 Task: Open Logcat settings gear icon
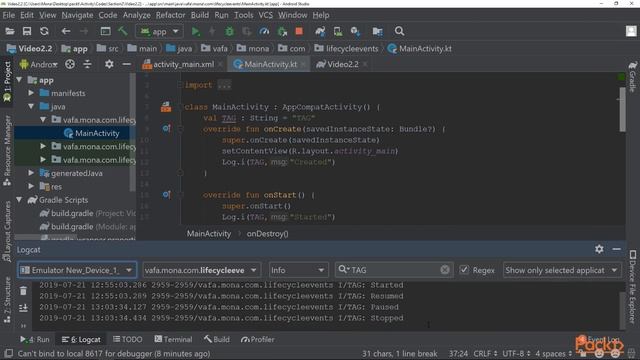(x=599, y=249)
